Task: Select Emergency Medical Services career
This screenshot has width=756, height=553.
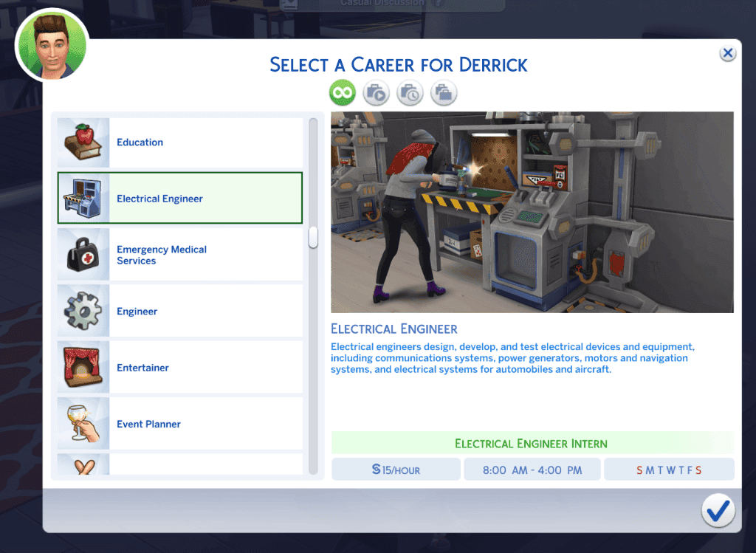Action: [180, 255]
